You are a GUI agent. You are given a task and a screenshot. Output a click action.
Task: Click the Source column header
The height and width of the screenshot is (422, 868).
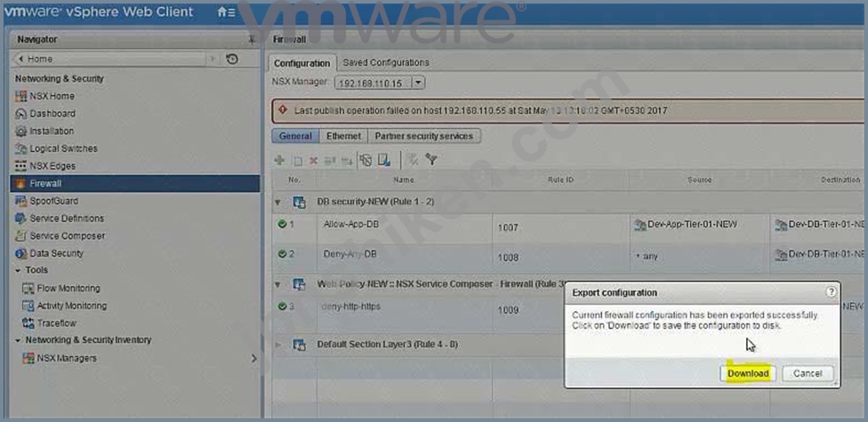[x=700, y=179]
